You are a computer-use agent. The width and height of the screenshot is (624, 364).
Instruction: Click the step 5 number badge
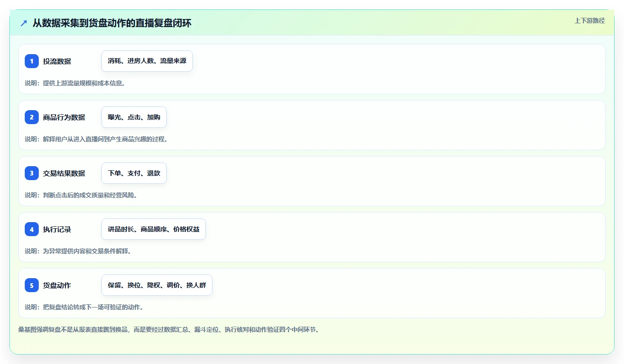click(x=32, y=285)
